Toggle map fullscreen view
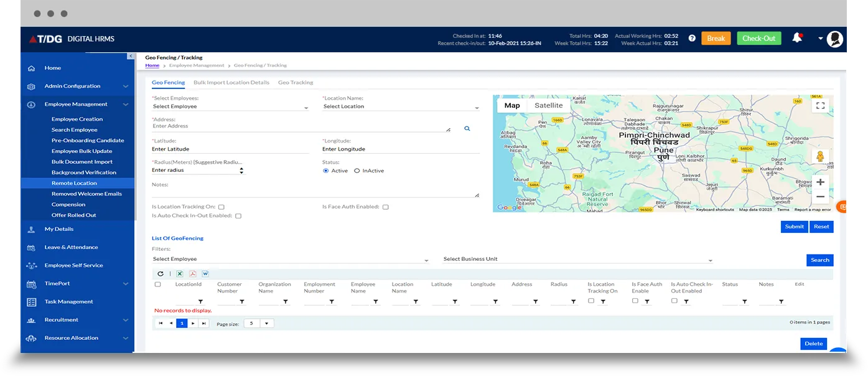 pyautogui.click(x=820, y=106)
